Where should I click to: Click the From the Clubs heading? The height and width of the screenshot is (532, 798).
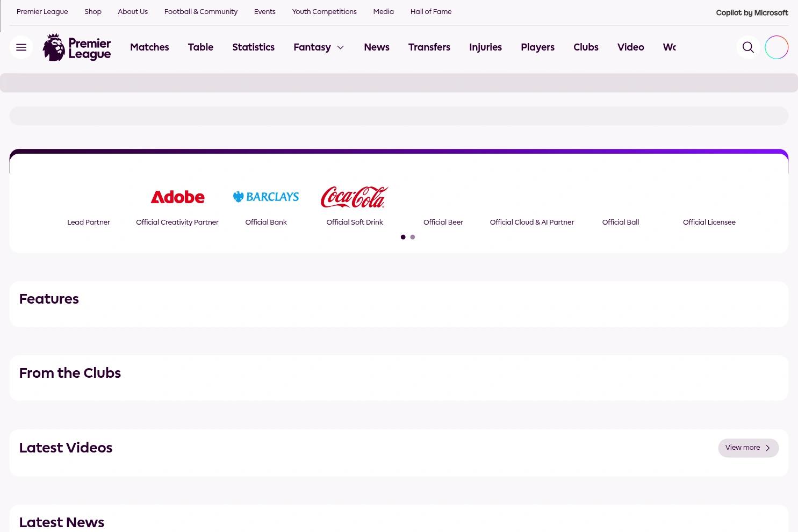point(70,373)
